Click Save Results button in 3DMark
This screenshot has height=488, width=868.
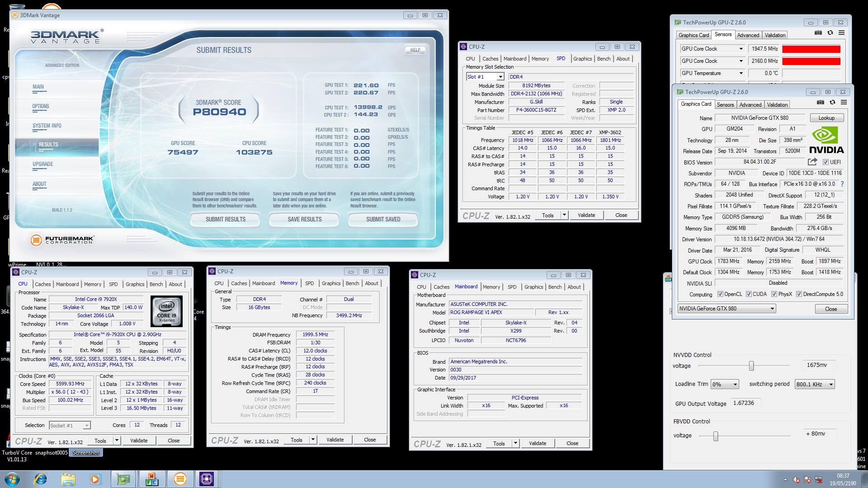coord(304,220)
